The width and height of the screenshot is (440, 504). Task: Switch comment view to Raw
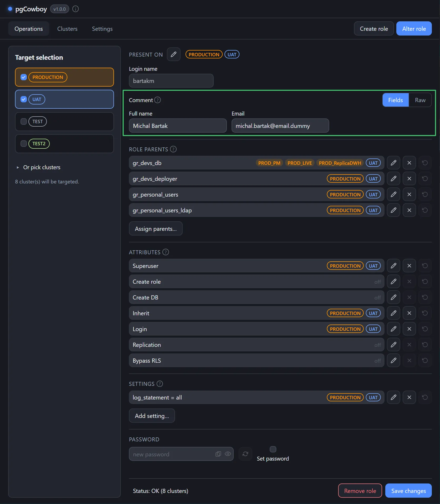pyautogui.click(x=420, y=100)
